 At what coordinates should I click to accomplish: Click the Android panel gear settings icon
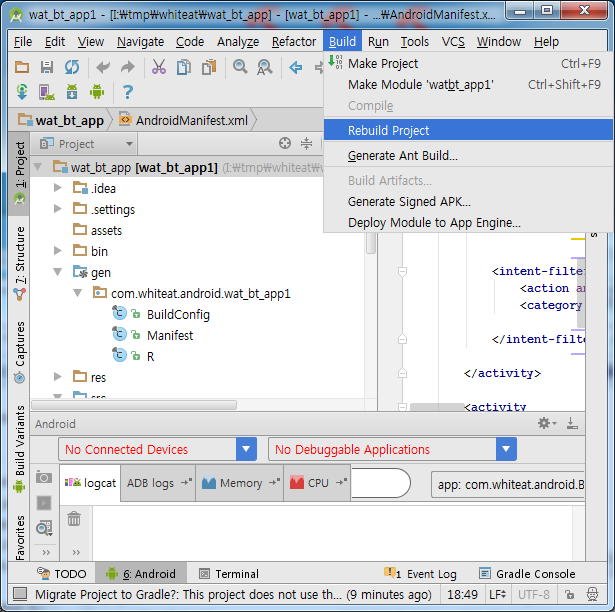click(547, 423)
